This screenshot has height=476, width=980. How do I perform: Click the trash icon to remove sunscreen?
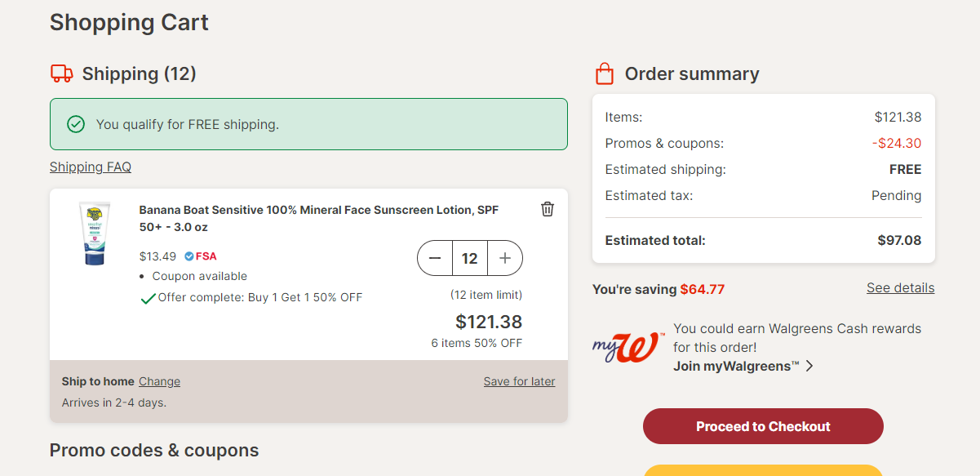pyautogui.click(x=548, y=209)
